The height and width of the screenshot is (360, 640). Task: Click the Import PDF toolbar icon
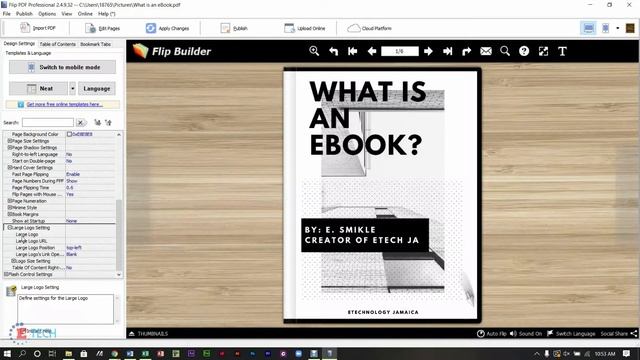pyautogui.click(x=25, y=28)
